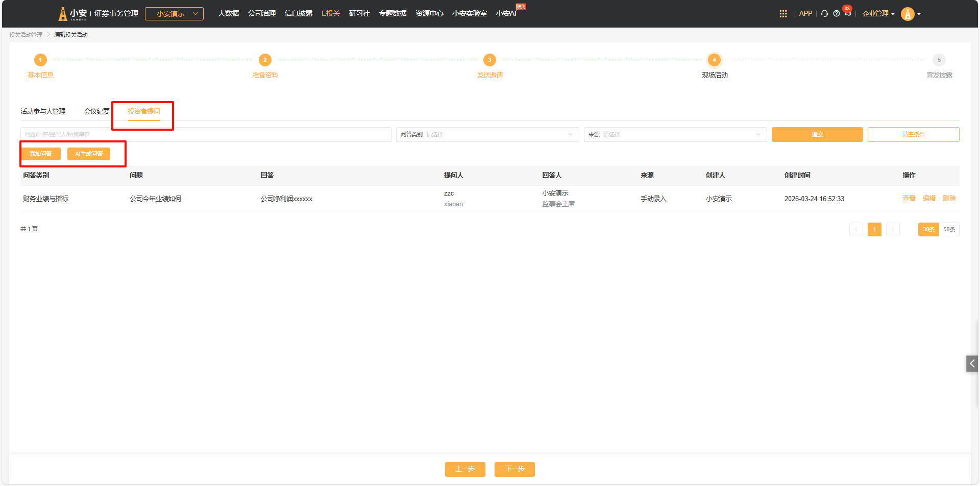Open the help question mark icon
The image size is (980, 486).
[x=837, y=14]
